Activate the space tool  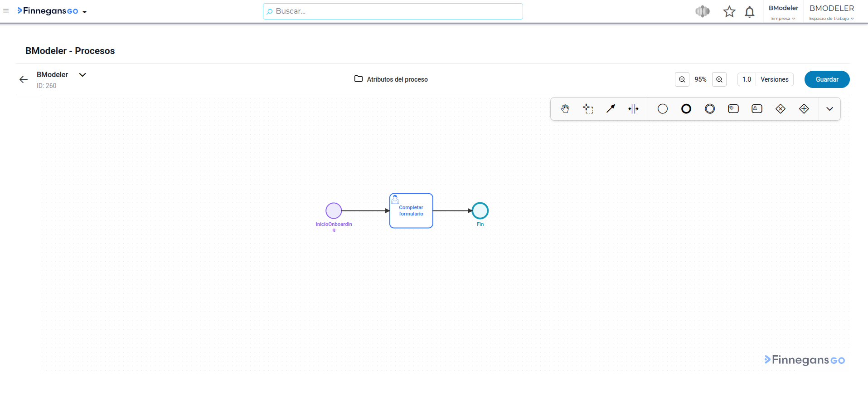[x=634, y=109]
